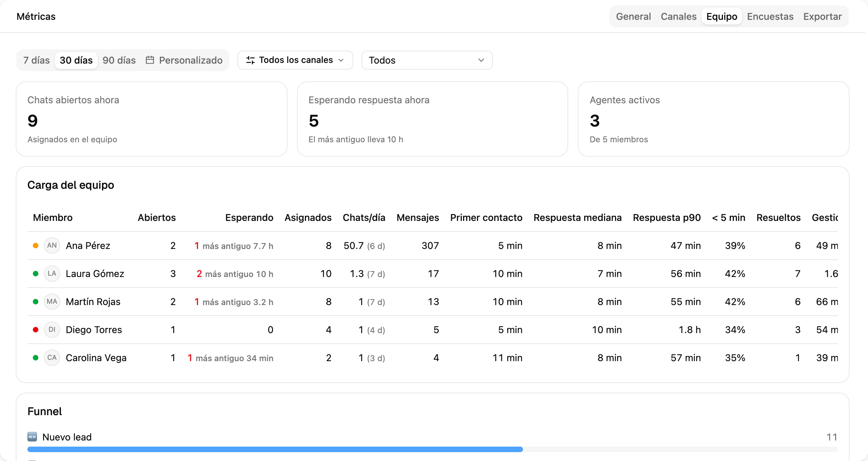The height and width of the screenshot is (461, 868).
Task: Click the NEW icon next to Nuevo lead
Action: pyautogui.click(x=32, y=437)
